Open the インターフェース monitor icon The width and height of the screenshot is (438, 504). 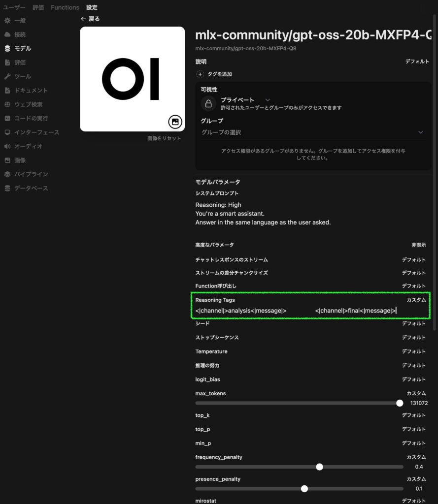point(7,132)
